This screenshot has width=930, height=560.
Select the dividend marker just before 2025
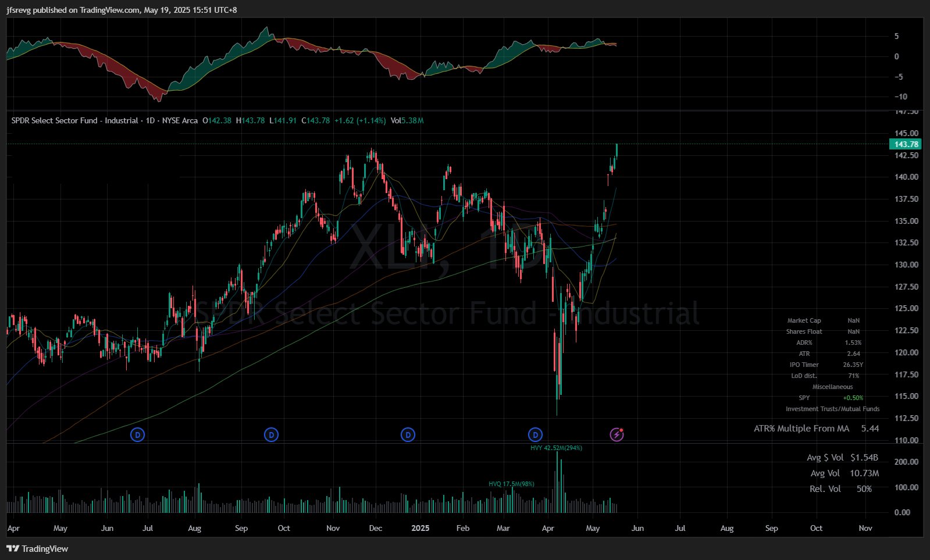[408, 434]
